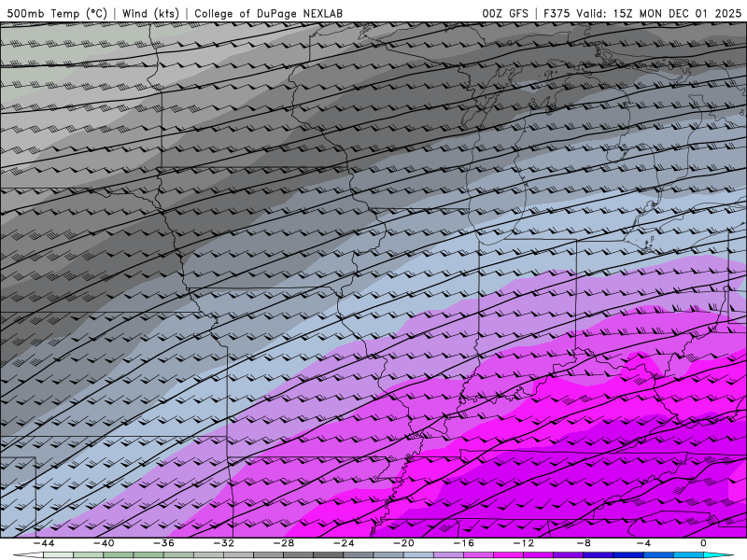Image resolution: width=747 pixels, height=560 pixels.
Task: Click the -4 colorbar label
Action: (644, 543)
